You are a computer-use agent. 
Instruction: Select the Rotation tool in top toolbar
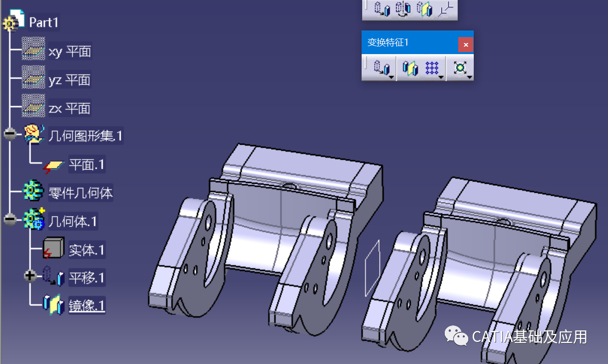(x=403, y=9)
